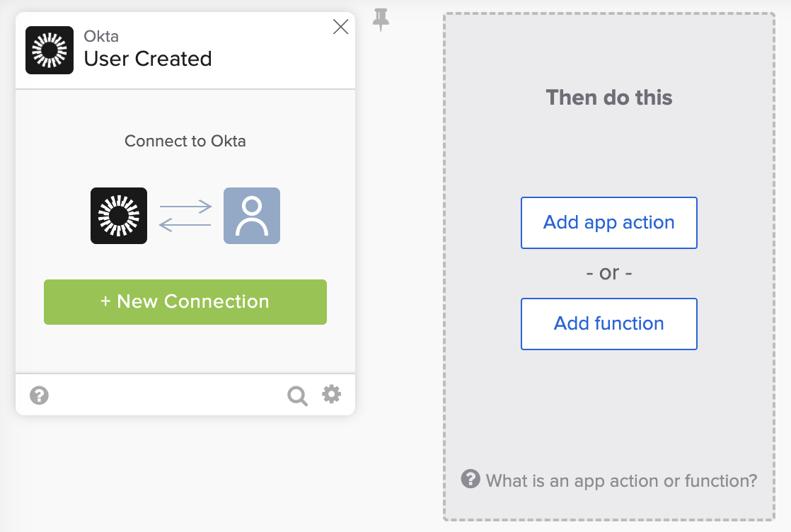This screenshot has width=791, height=532.
Task: Click empty space in the dashed 'Then do this' placeholder
Action: click(609, 410)
